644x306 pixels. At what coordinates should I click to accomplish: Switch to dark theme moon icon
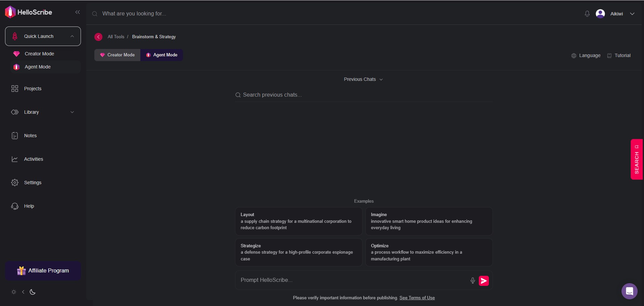coord(33,292)
